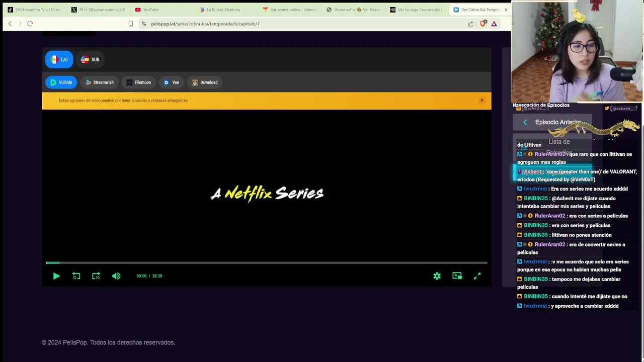Viewport: 644px width, 362px height.
Task: Click the Episodio Anterior button
Action: pos(552,122)
